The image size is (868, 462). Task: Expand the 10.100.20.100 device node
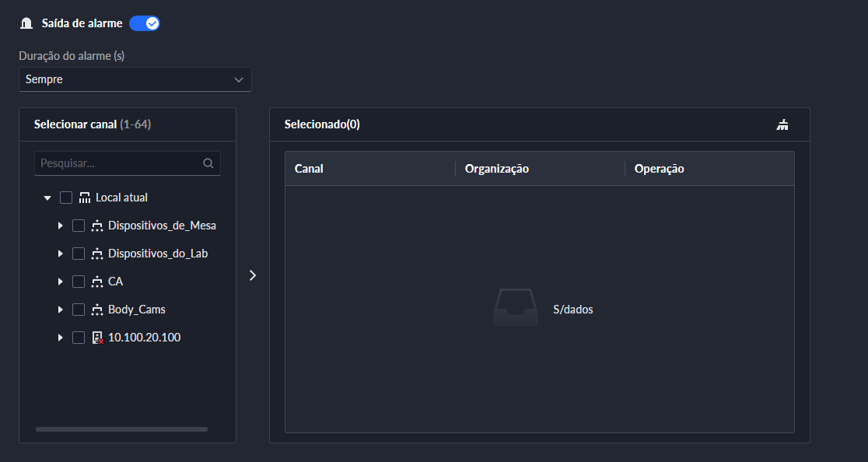60,338
